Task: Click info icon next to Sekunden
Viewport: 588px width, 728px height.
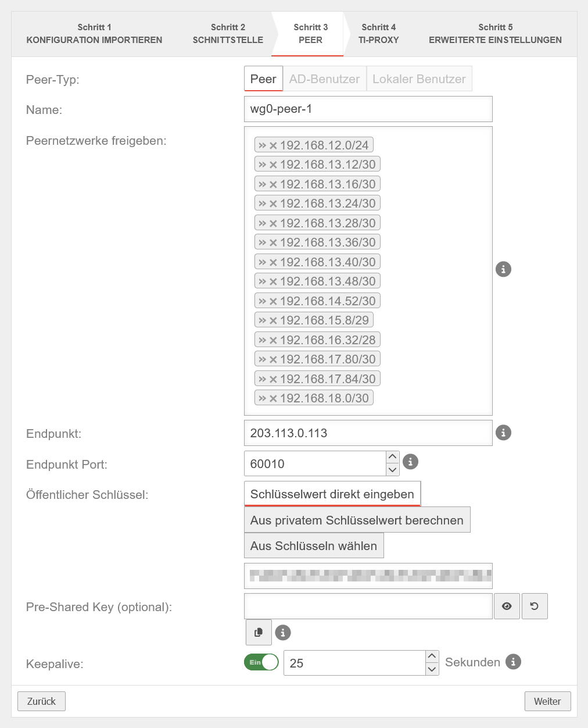Action: (x=513, y=662)
